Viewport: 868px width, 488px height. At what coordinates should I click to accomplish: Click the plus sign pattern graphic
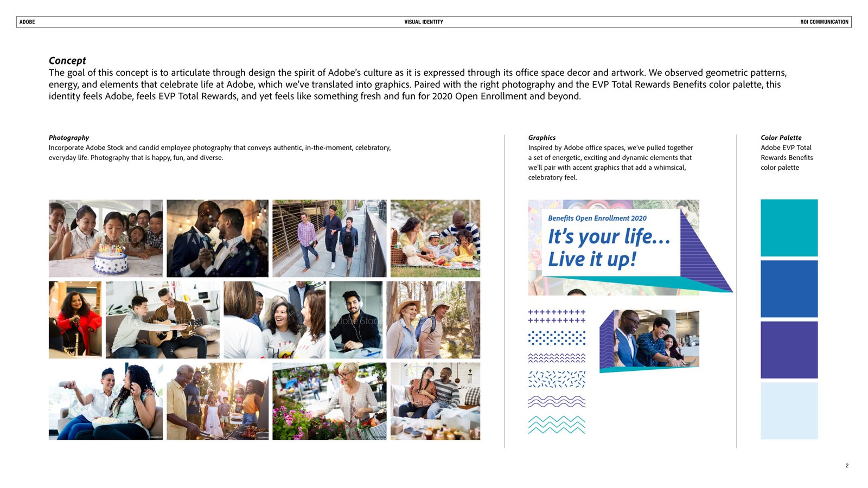click(557, 316)
